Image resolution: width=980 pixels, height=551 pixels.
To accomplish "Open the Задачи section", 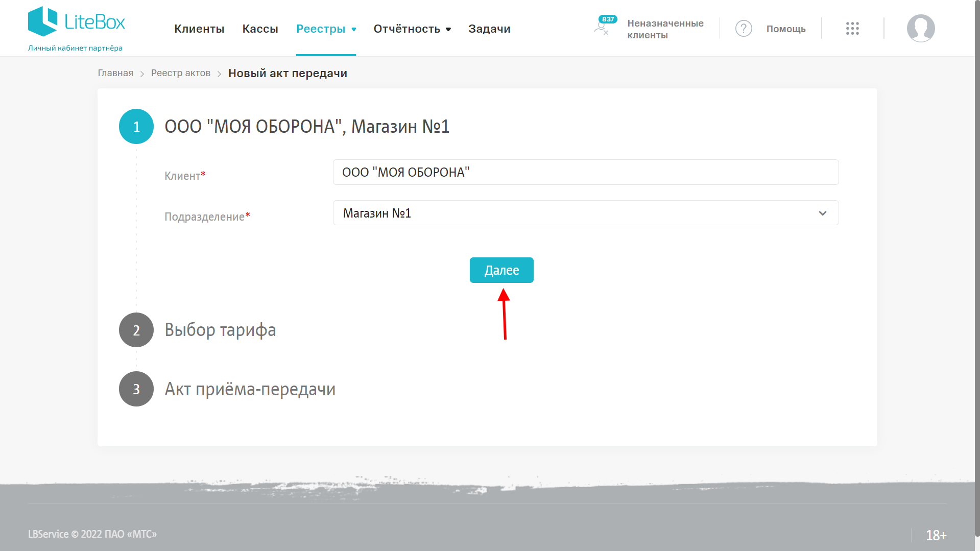I will coord(489,29).
